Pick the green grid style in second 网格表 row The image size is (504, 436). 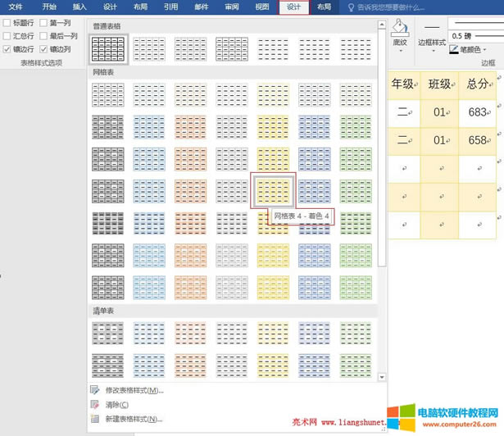coord(356,127)
